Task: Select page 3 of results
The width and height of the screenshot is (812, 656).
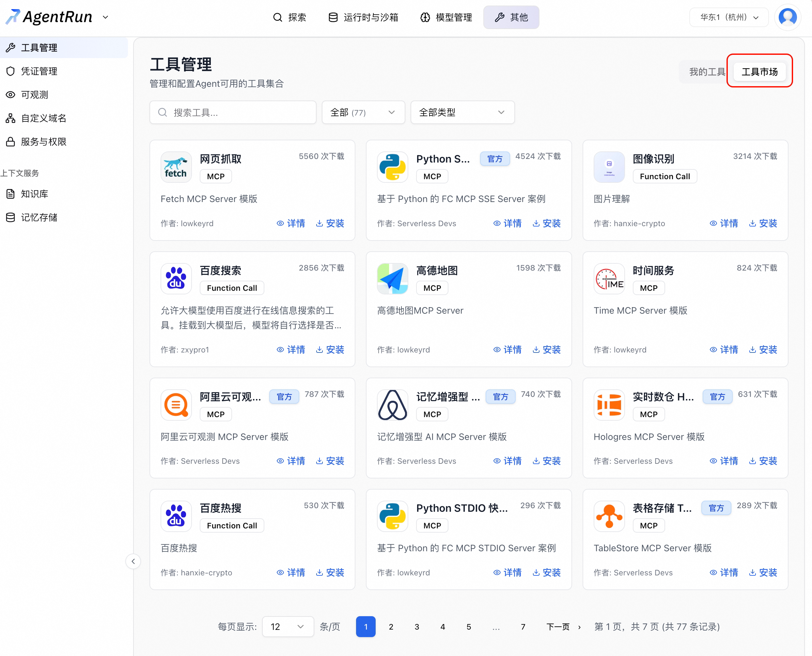Action: click(x=417, y=627)
